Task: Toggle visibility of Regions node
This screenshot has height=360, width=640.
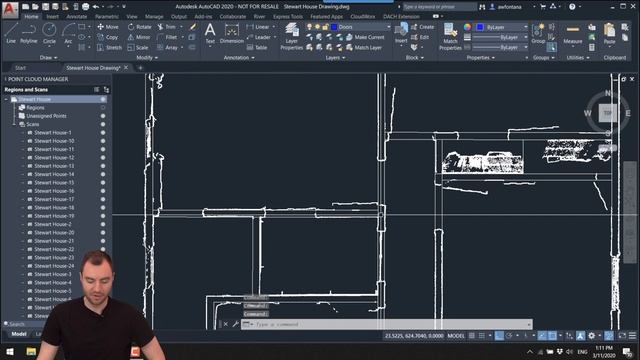Action: (x=103, y=108)
